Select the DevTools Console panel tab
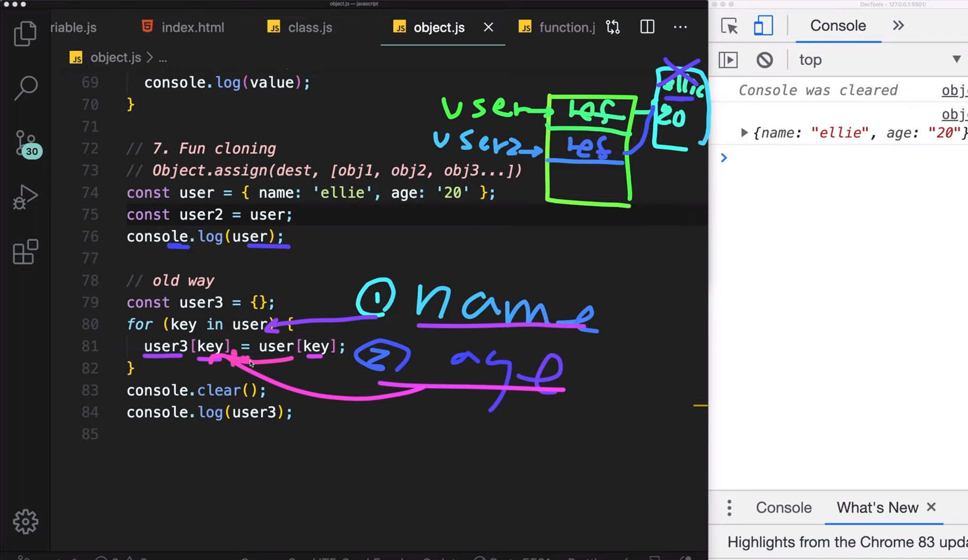The width and height of the screenshot is (968, 560). click(x=838, y=26)
